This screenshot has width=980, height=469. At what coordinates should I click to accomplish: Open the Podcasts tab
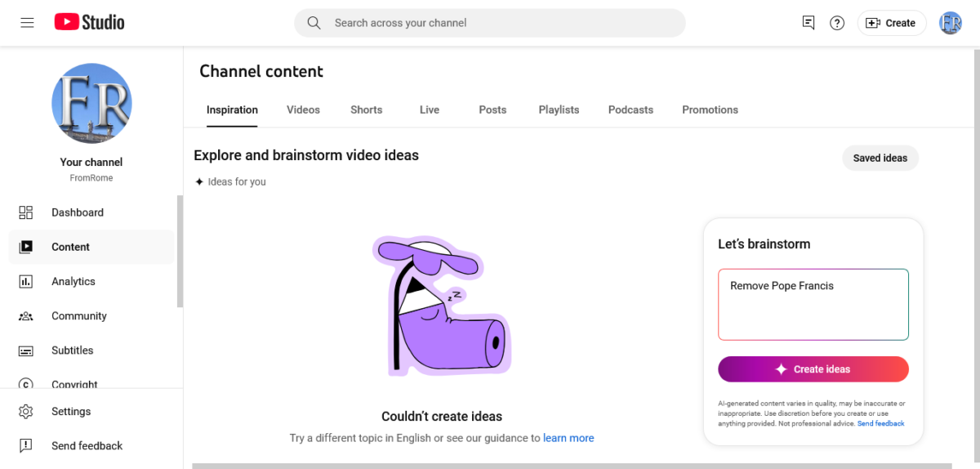click(x=630, y=109)
